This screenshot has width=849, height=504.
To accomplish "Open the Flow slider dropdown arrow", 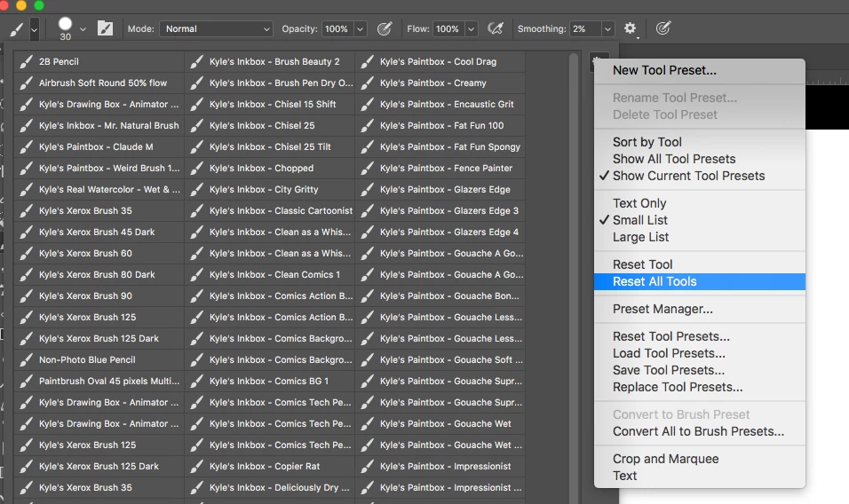I will pyautogui.click(x=471, y=28).
